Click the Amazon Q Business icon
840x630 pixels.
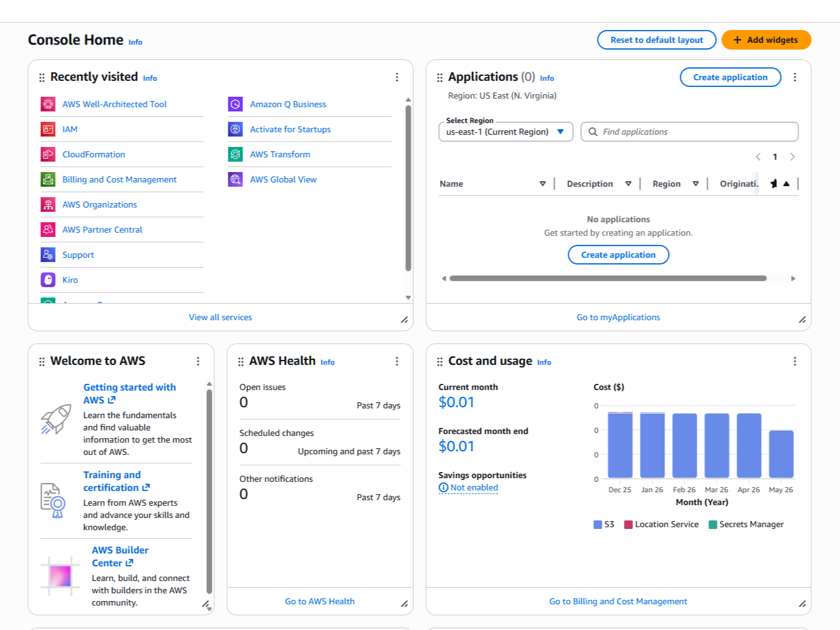coord(236,104)
